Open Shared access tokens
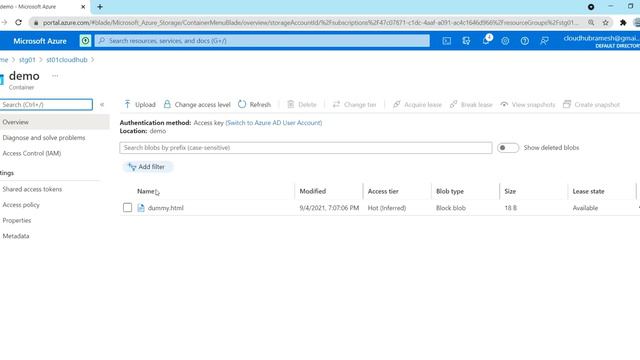This screenshot has width=640, height=360. pyautogui.click(x=32, y=189)
